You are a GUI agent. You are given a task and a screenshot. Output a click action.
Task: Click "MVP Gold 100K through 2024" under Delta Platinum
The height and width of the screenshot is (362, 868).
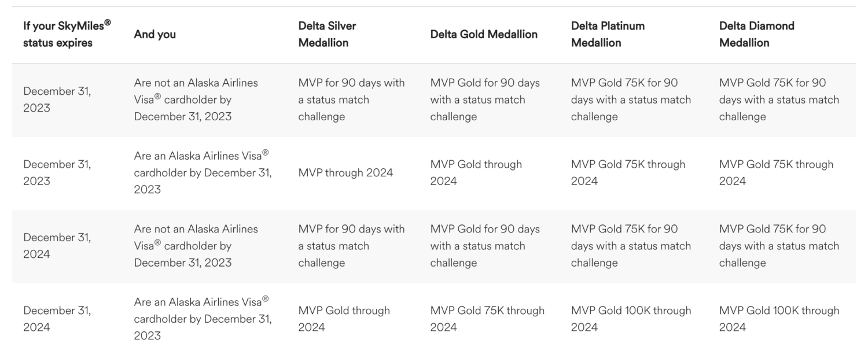[631, 319]
